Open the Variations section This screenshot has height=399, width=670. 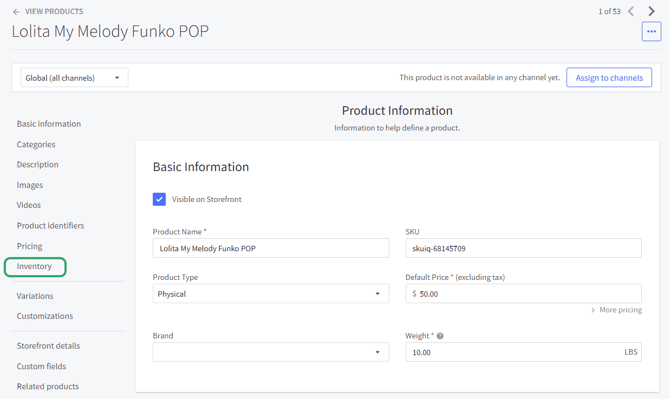pyautogui.click(x=35, y=296)
